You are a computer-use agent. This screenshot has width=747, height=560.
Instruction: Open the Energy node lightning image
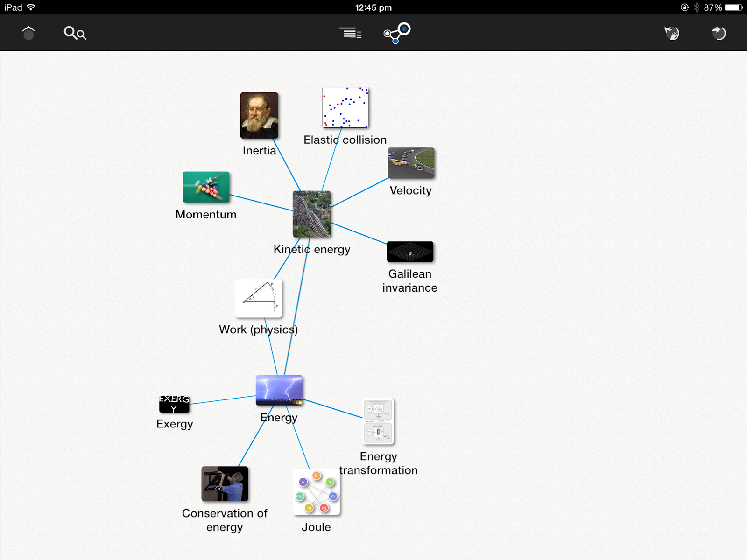pos(279,390)
